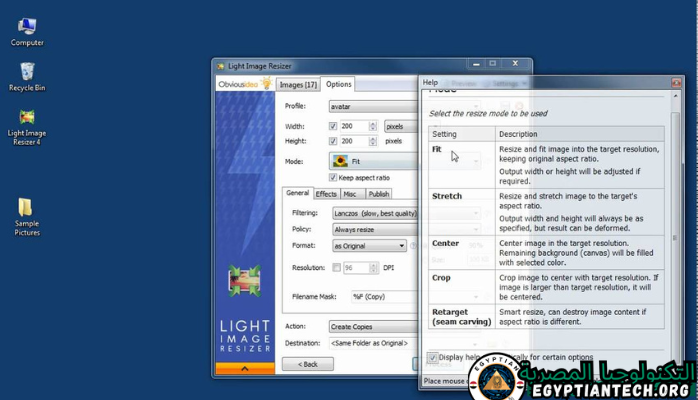Uncheck Keep aspect ratio
Screen dimensions: 698x400
[x=333, y=178]
